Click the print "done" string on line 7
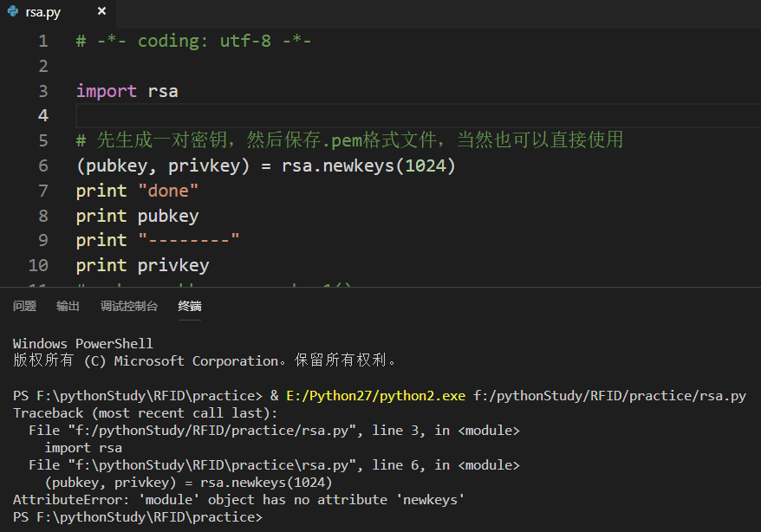The width and height of the screenshot is (761, 532). point(167,190)
